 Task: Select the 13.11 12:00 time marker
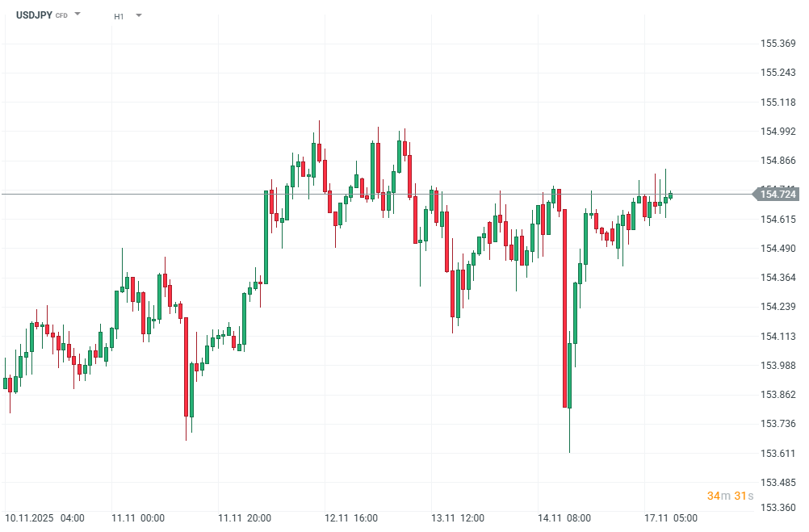pyautogui.click(x=458, y=517)
